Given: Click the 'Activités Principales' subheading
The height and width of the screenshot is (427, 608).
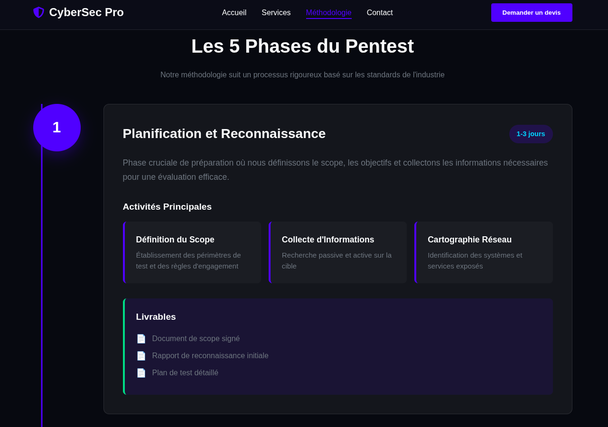Looking at the screenshot, I should (x=167, y=207).
